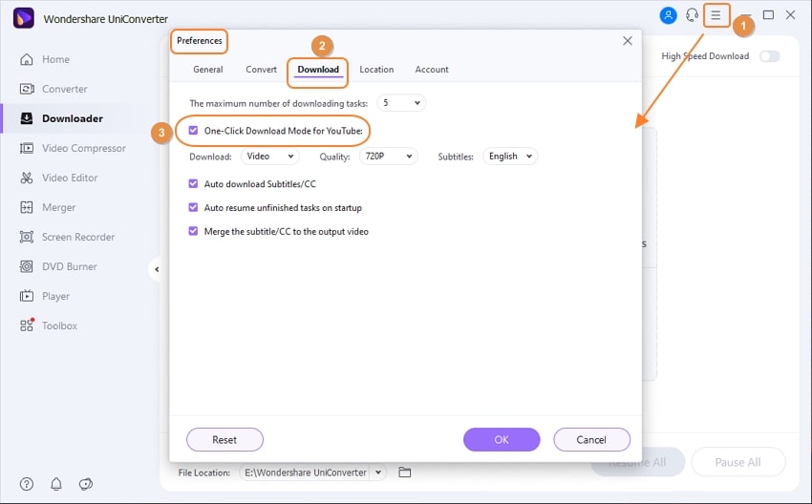812x504 pixels.
Task: Click the E:\Wondershare UniConverter path field
Action: [306, 472]
